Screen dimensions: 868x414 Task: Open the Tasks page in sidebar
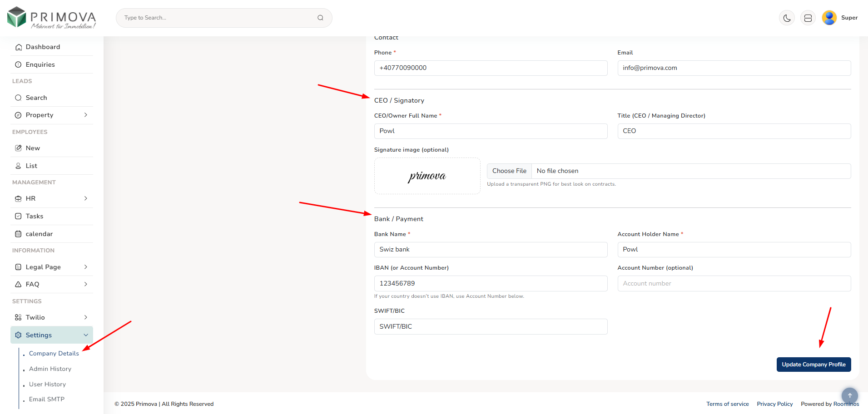tap(35, 216)
